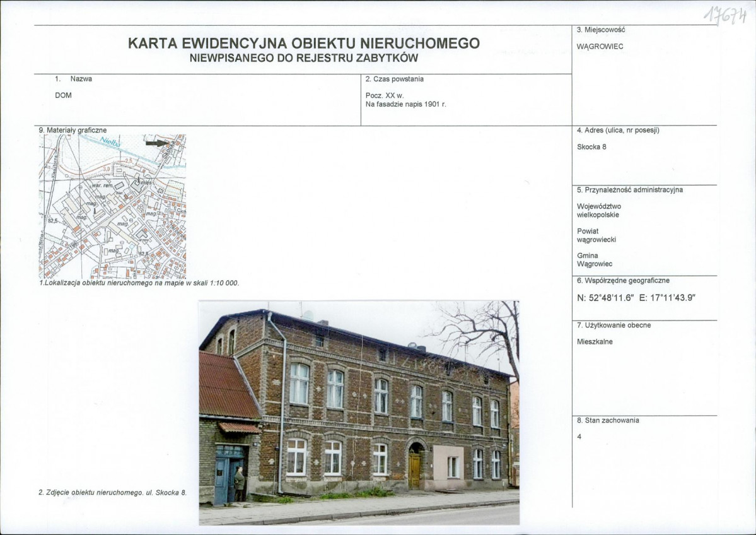
Task: Click the '8. Stan zachowania' label
Action: 608,421
